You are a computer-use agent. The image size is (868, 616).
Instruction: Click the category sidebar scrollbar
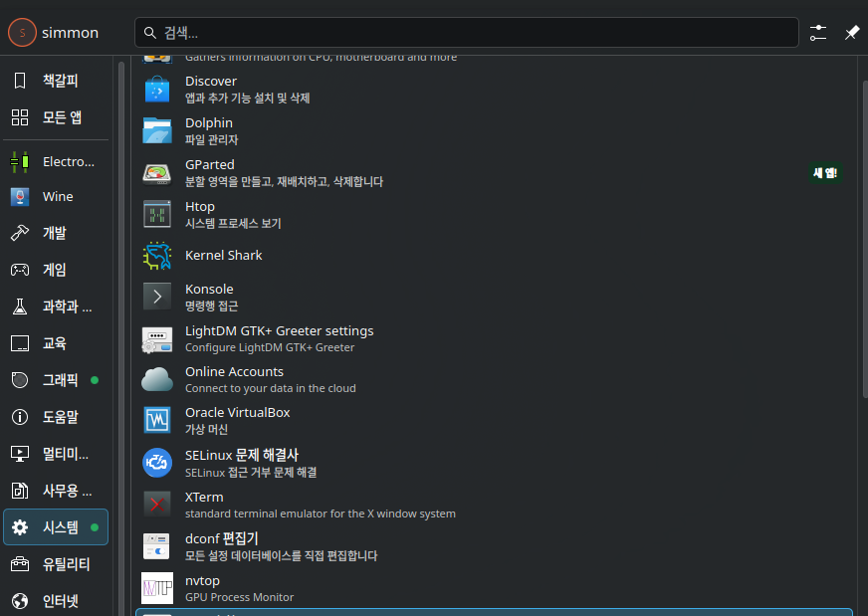pos(121,337)
